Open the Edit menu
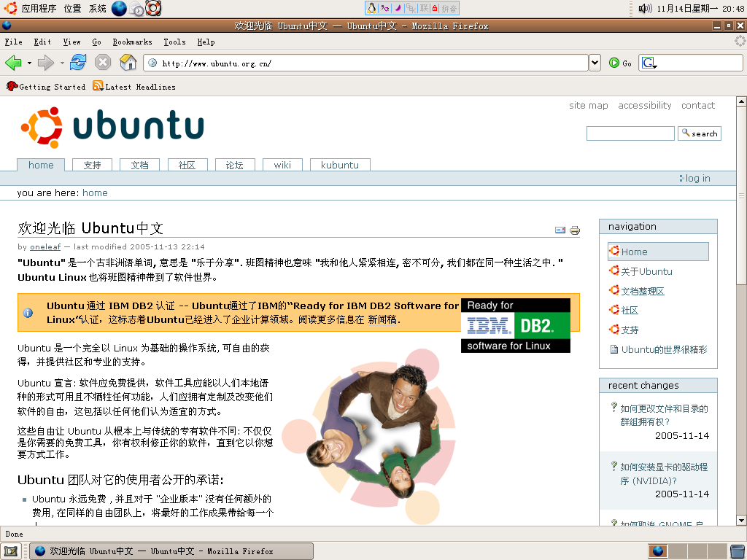Image resolution: width=747 pixels, height=560 pixels. tap(42, 42)
